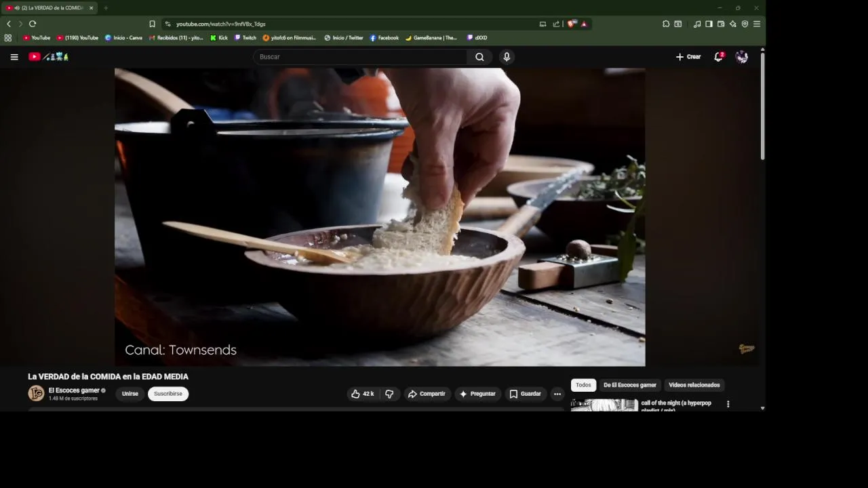
Task: Open the YouTube hamburger guide menu
Action: point(14,57)
